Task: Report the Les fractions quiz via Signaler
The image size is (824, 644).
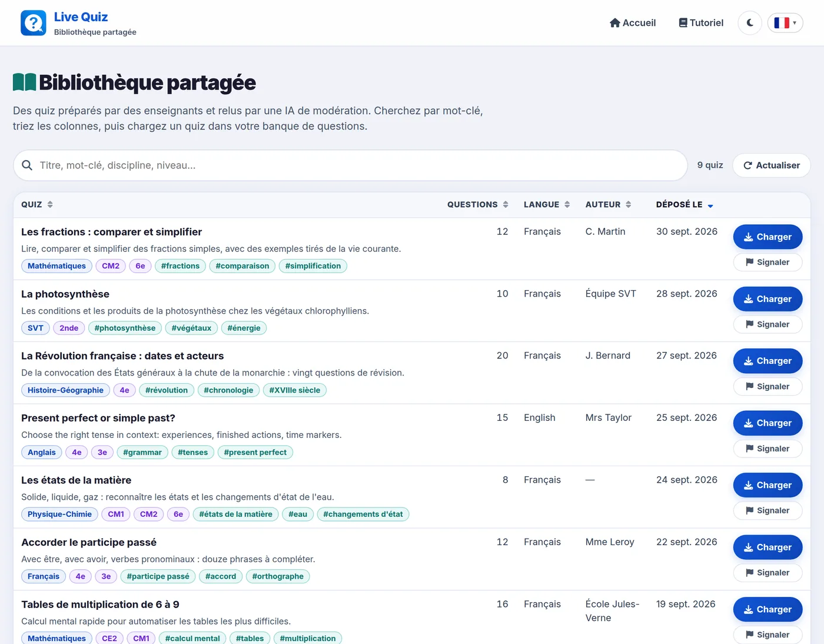Action: [x=767, y=262]
